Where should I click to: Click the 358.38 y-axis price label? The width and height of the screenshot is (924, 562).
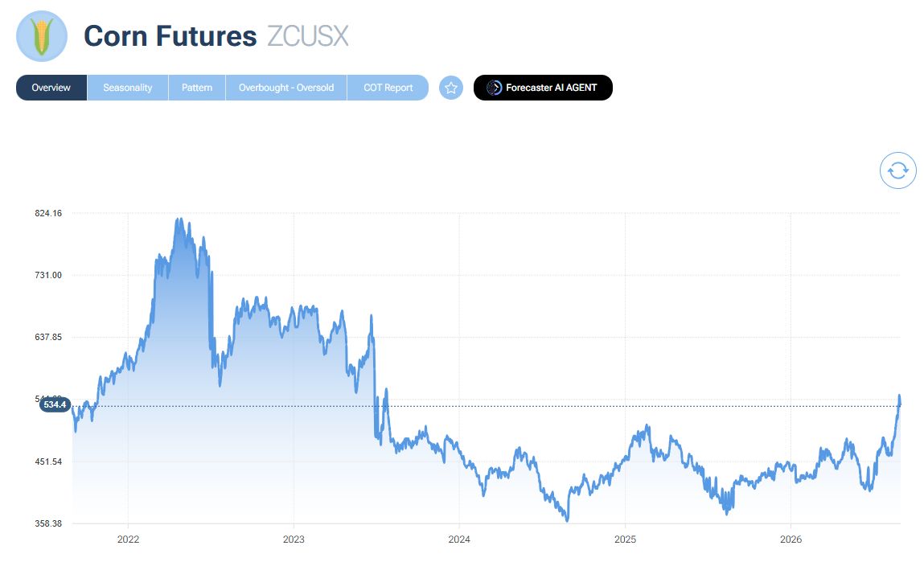click(48, 523)
